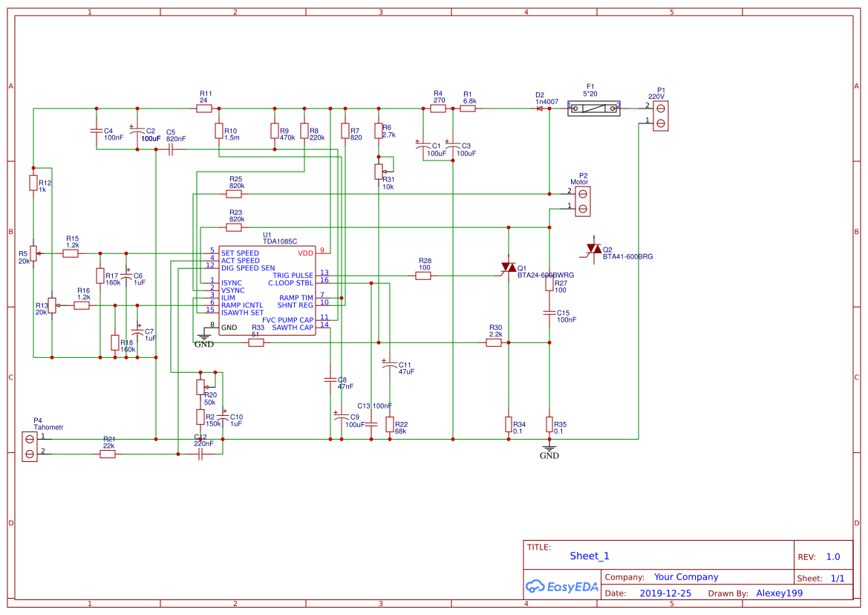Select resistor R30 2.2k symbol
This screenshot has width=868, height=615.
(494, 342)
